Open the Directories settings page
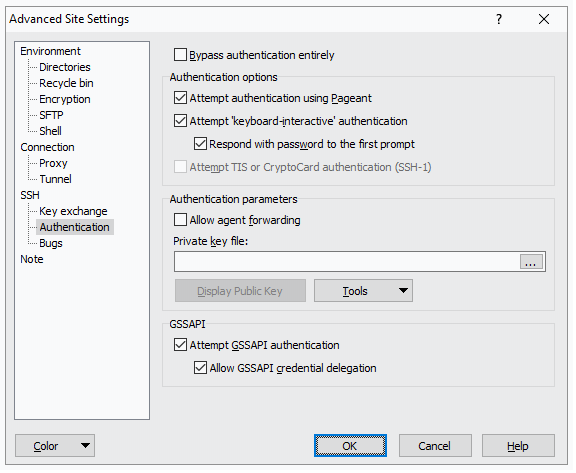This screenshot has width=576, height=473. coord(65,67)
